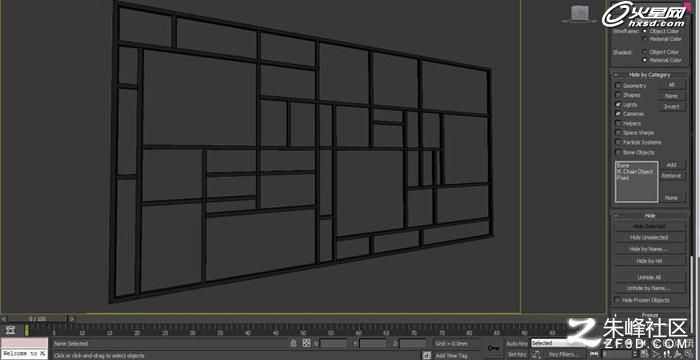Viewport: 700px width, 360px height.
Task: Click the Unhide All button
Action: point(649,277)
